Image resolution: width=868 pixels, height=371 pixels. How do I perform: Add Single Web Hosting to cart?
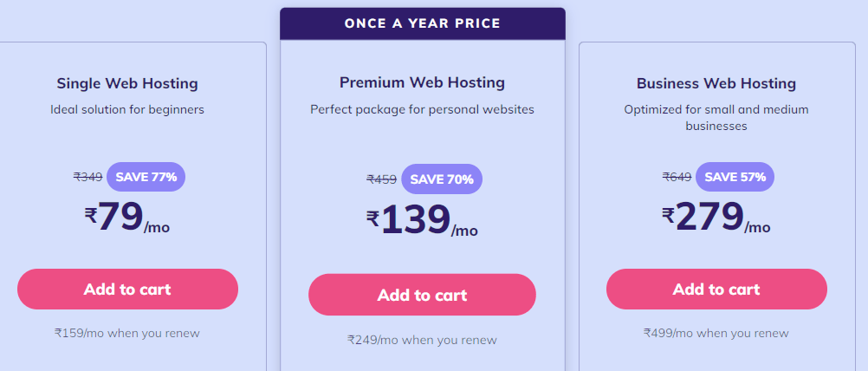pyautogui.click(x=127, y=290)
